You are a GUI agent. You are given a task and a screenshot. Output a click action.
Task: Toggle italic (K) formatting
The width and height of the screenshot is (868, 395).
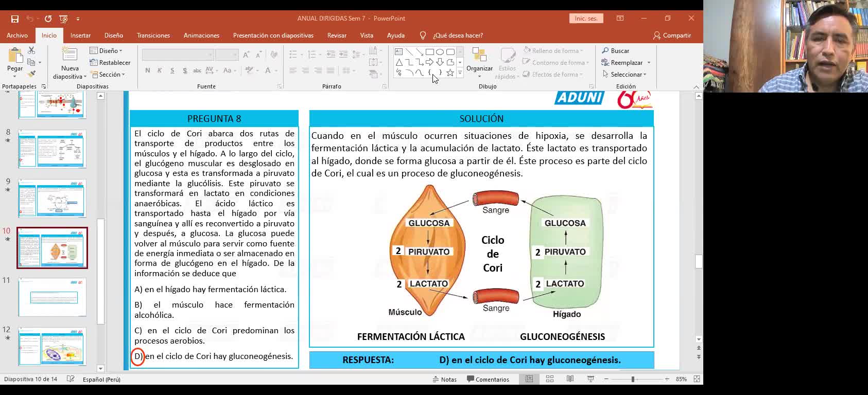point(160,70)
